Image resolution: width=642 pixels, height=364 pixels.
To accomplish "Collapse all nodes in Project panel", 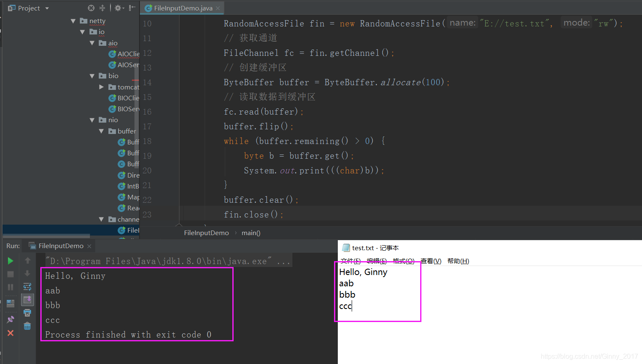I will coord(102,8).
